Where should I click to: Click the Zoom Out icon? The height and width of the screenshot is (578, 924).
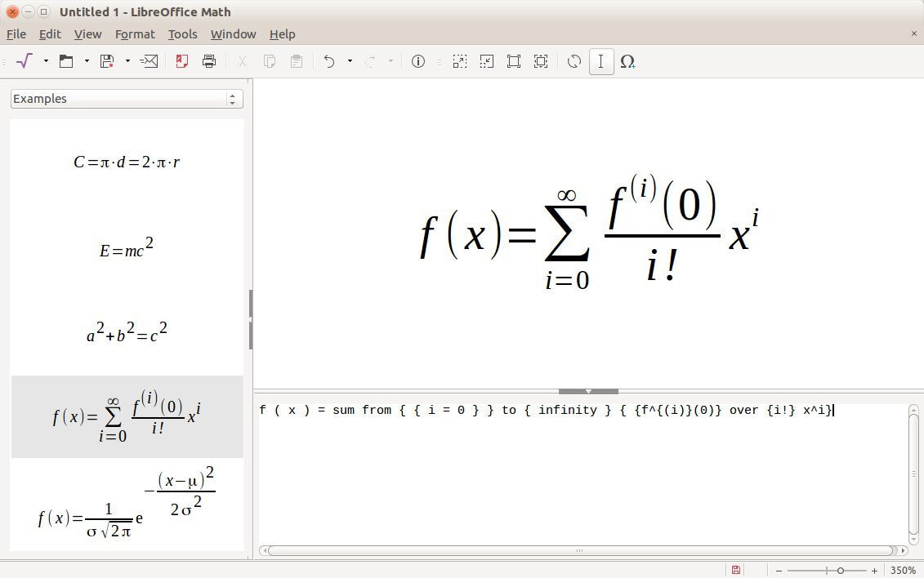487,61
